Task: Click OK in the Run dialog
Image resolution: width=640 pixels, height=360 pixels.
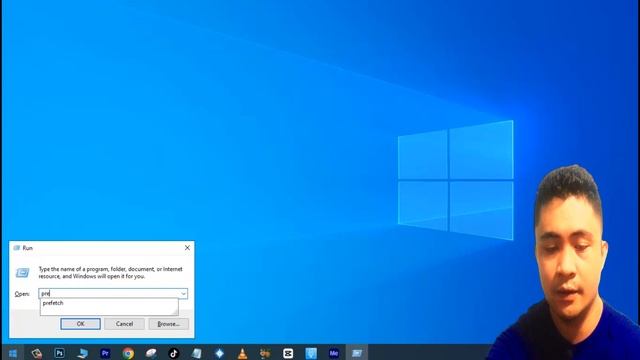Action: click(x=80, y=324)
